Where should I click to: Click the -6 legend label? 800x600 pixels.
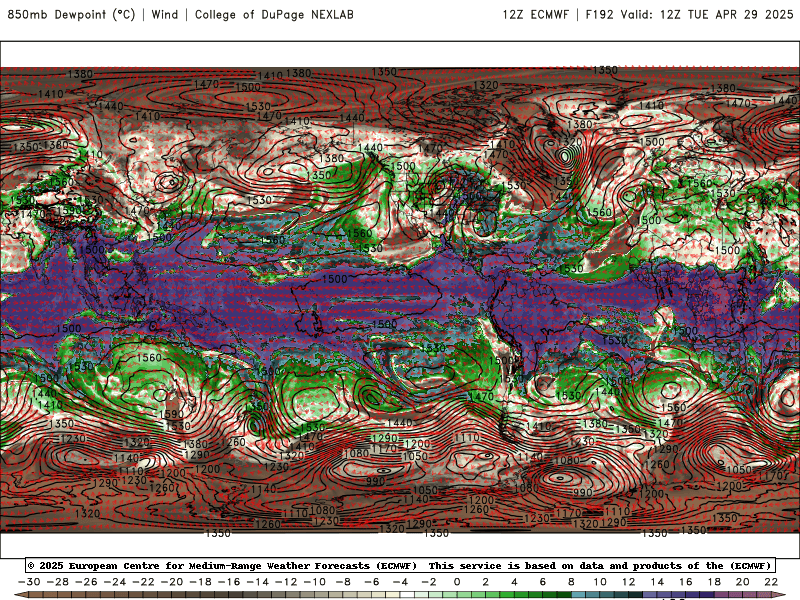372,582
